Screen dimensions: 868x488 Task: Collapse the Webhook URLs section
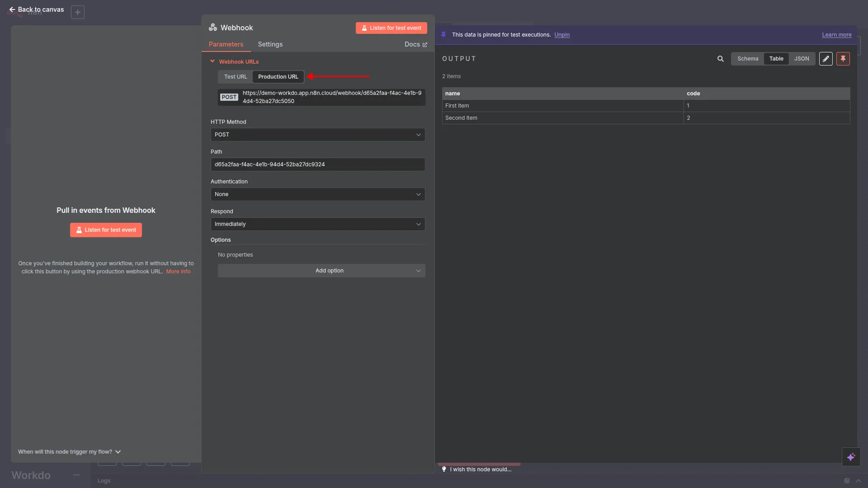pos(212,61)
